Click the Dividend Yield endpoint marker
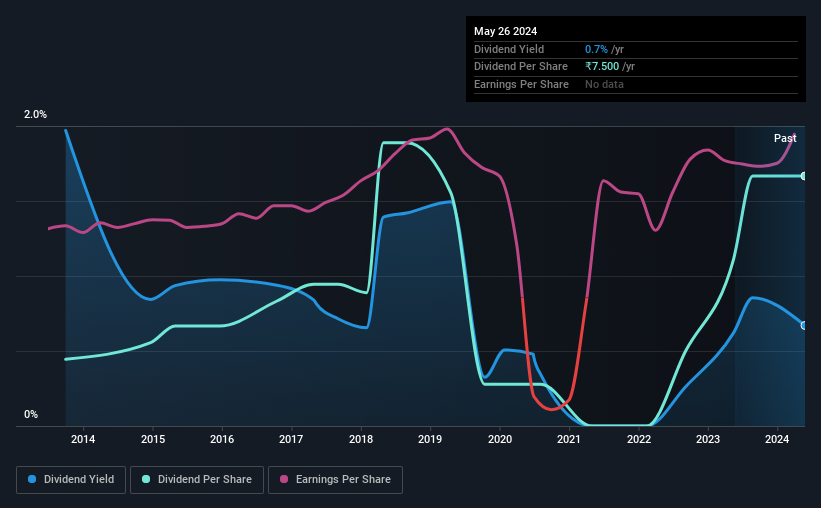 (804, 325)
